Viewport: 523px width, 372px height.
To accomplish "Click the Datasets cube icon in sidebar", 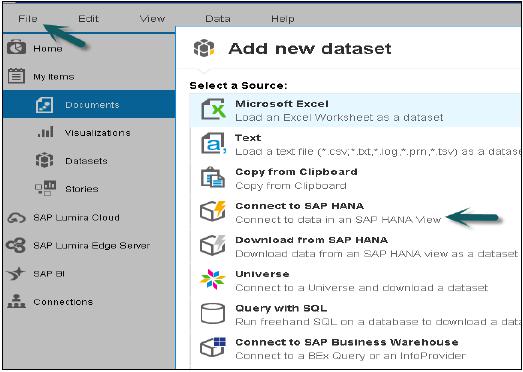I will (44, 160).
